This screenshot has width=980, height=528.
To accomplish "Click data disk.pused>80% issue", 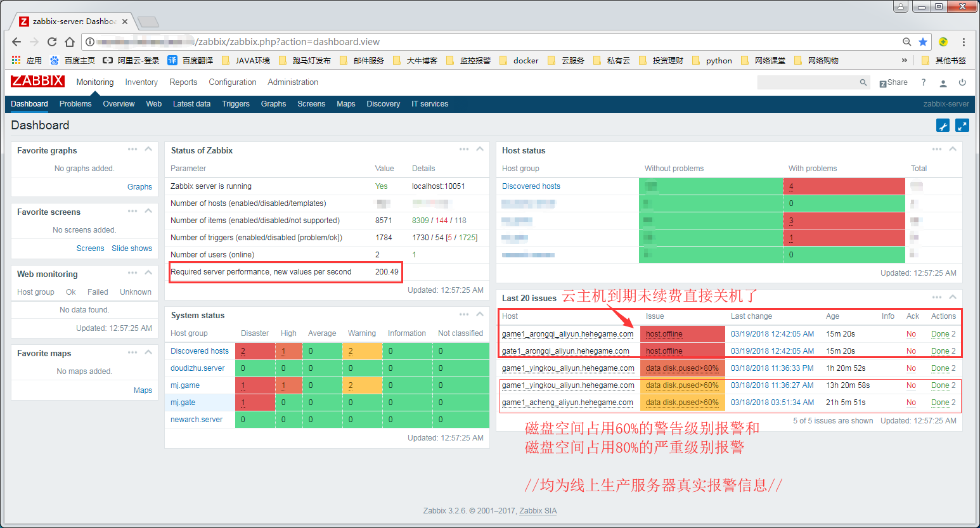I will tap(682, 368).
